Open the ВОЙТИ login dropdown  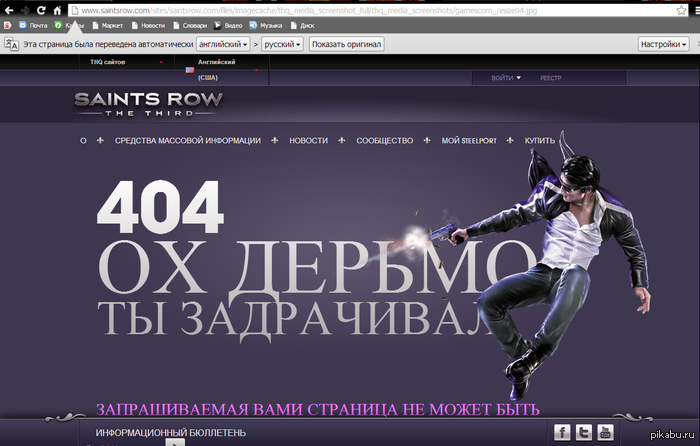pyautogui.click(x=506, y=78)
